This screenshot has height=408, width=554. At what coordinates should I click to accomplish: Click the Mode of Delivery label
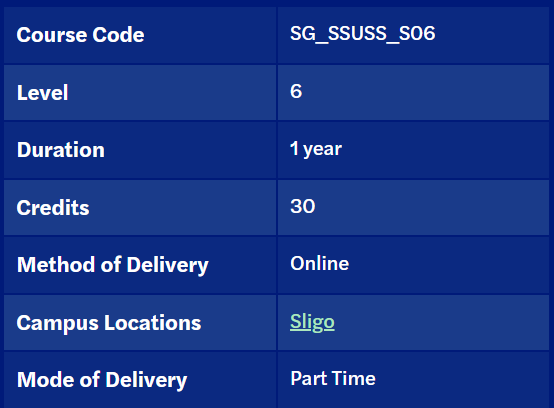click(x=102, y=380)
